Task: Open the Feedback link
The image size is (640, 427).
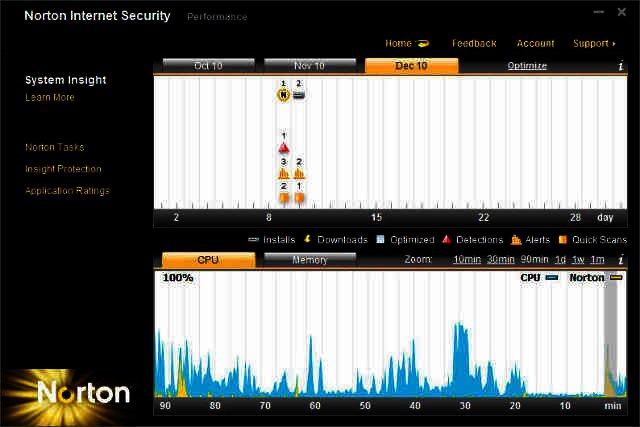Action: click(x=474, y=43)
